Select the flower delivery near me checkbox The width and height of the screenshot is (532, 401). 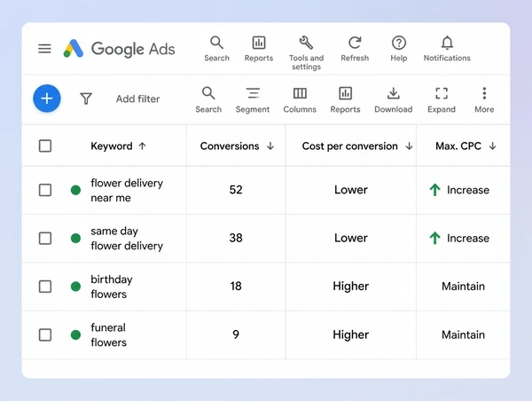[x=45, y=190]
